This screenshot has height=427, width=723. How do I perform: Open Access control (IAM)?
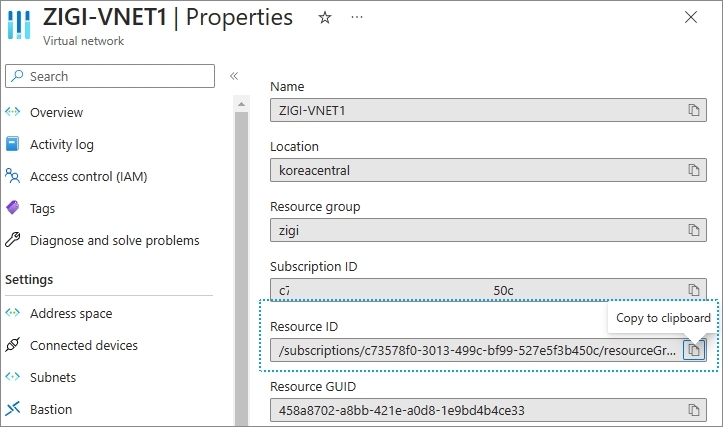click(89, 177)
